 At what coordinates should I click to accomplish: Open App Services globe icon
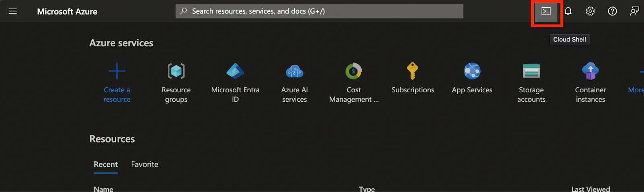472,71
